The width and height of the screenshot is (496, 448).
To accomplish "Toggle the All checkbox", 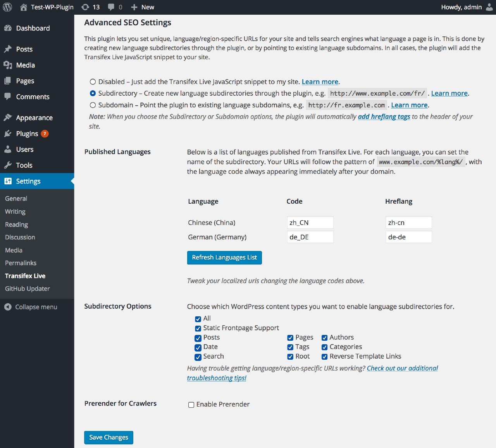I will pos(198,319).
